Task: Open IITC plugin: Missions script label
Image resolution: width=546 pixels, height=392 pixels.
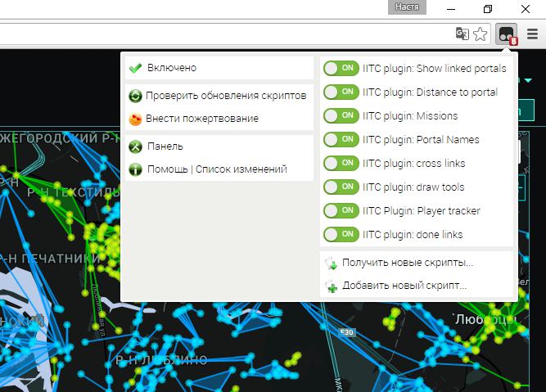Action: pos(410,116)
